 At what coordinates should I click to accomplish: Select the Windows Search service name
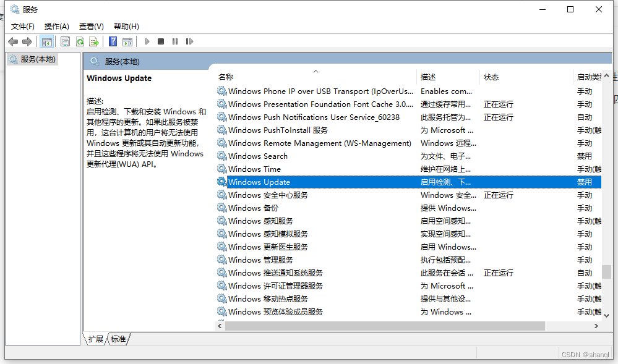click(258, 156)
